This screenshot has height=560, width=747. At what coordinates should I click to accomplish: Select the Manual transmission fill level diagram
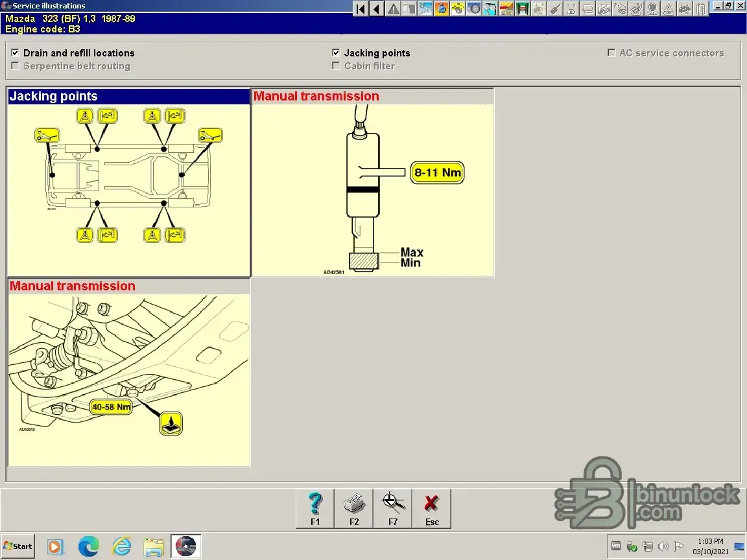click(x=373, y=191)
